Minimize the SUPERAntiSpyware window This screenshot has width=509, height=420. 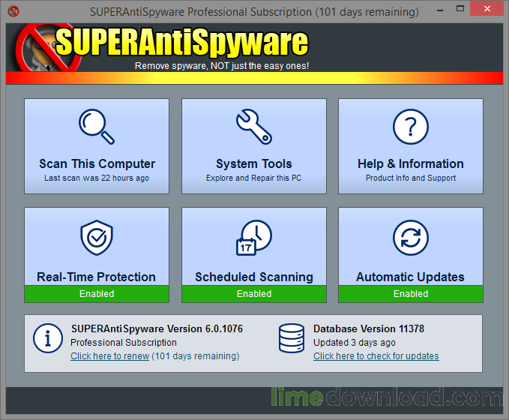[x=457, y=11]
